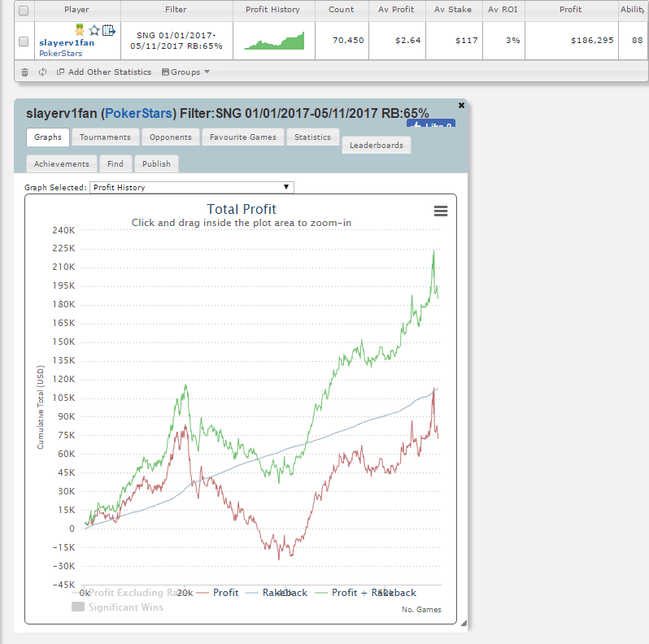Image resolution: width=649 pixels, height=644 pixels.
Task: Click the blue outline star icon
Action: (94, 30)
